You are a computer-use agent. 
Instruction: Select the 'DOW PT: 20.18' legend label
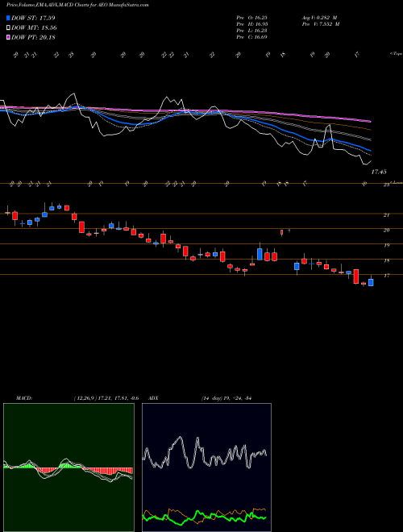[x=33, y=37]
